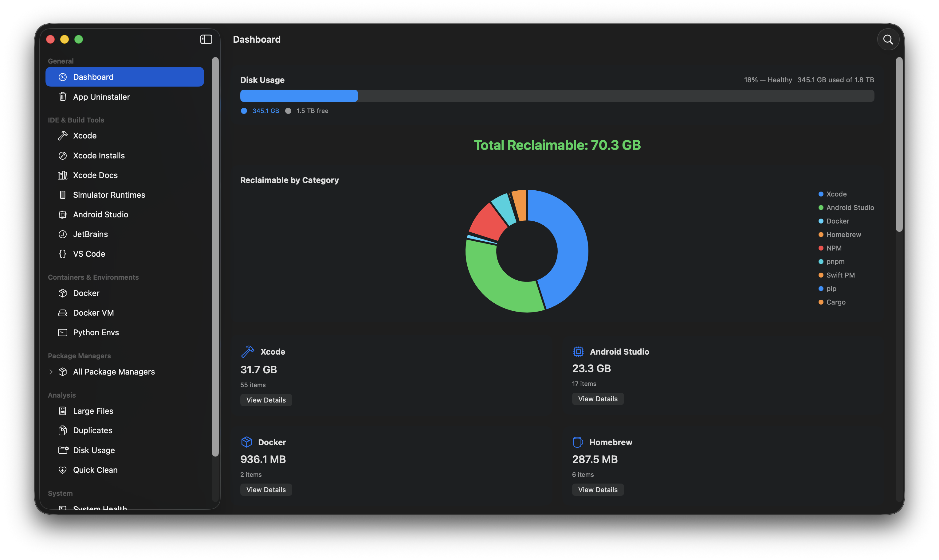
Task: Click the App Uninstaller trash icon
Action: coord(63,97)
